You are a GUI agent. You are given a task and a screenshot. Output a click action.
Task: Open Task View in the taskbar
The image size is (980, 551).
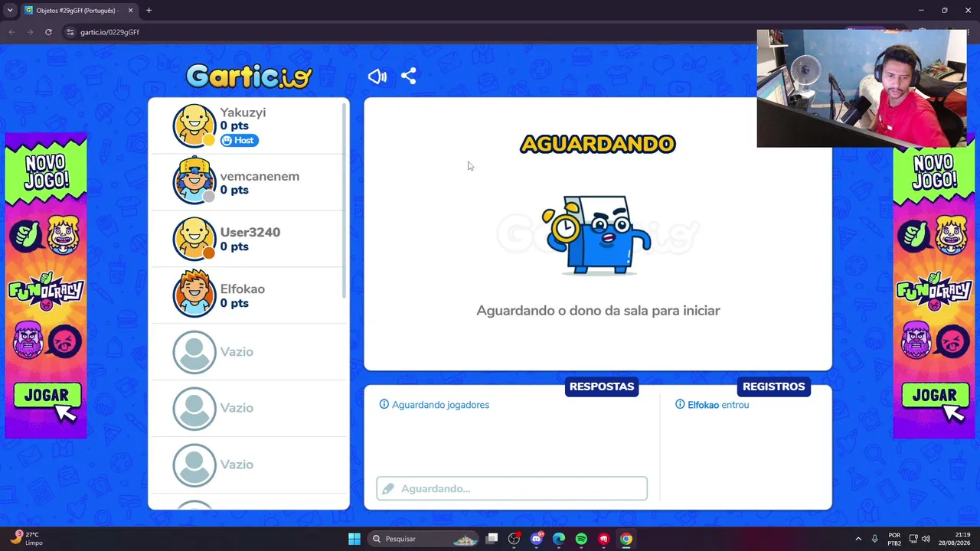coord(492,539)
